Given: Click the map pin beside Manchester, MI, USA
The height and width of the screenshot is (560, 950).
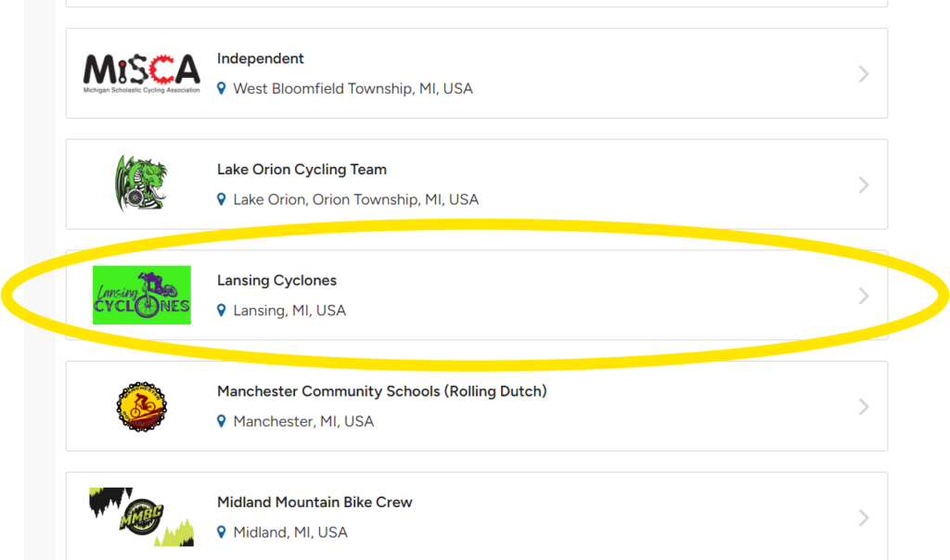Looking at the screenshot, I should [x=221, y=421].
